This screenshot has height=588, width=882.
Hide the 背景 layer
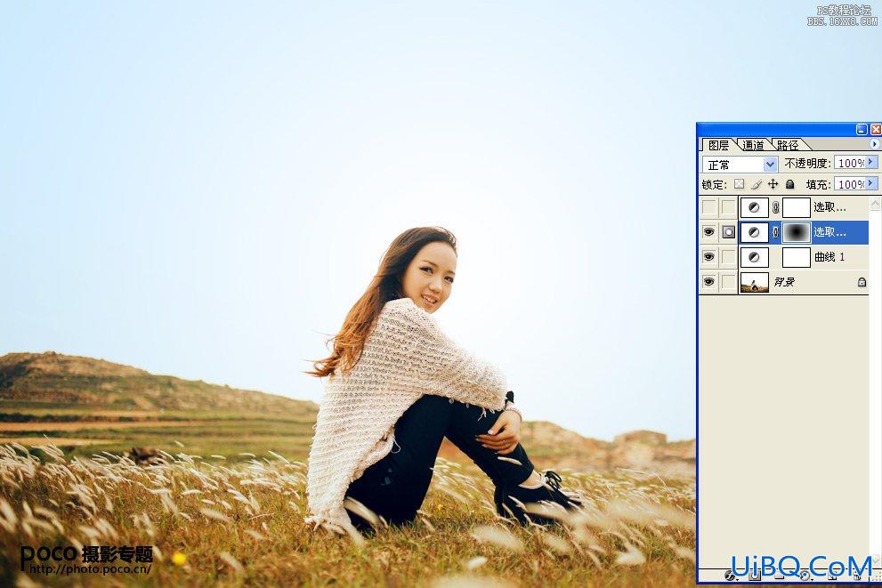point(708,282)
